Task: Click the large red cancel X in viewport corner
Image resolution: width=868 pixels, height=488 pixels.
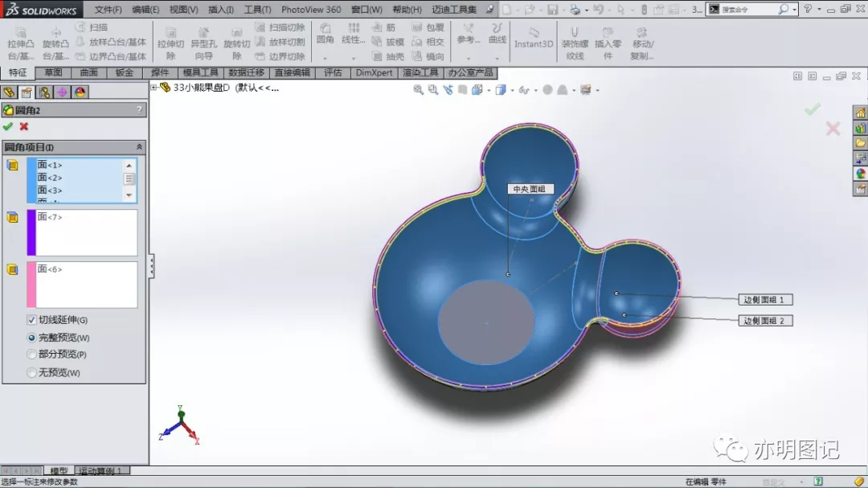Action: 833,129
